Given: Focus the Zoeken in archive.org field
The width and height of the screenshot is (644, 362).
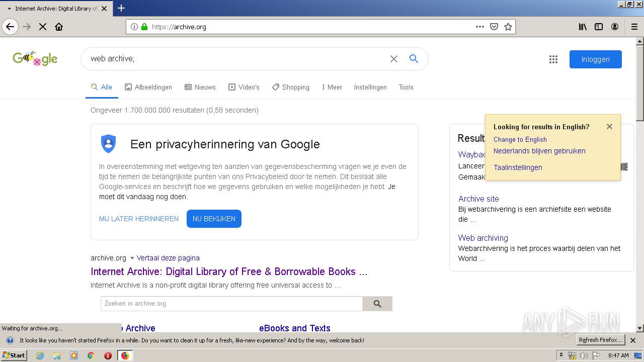Looking at the screenshot, I should coord(231,304).
